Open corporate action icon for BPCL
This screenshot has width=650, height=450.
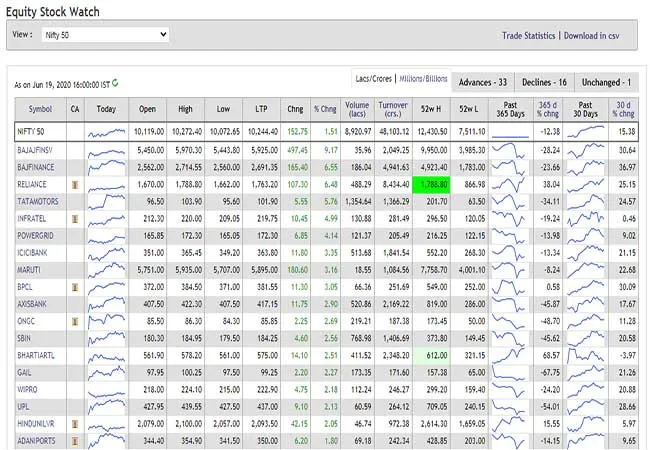[x=75, y=287]
